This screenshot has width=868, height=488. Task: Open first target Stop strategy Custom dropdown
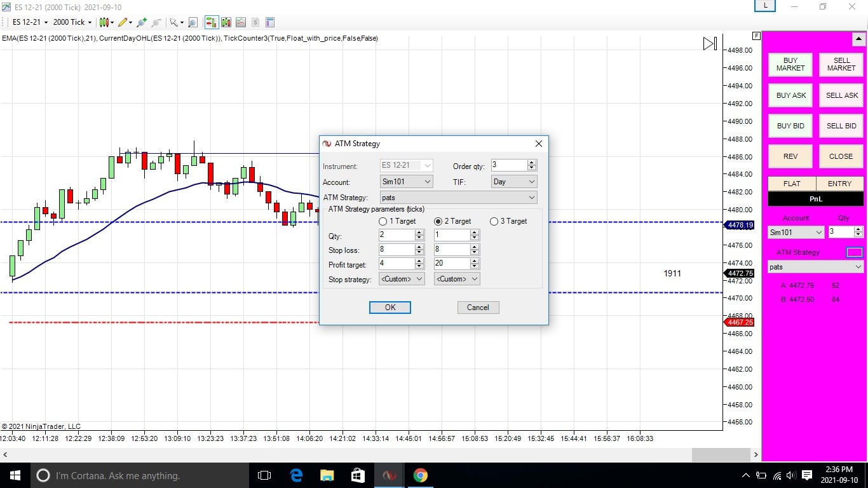coord(402,279)
